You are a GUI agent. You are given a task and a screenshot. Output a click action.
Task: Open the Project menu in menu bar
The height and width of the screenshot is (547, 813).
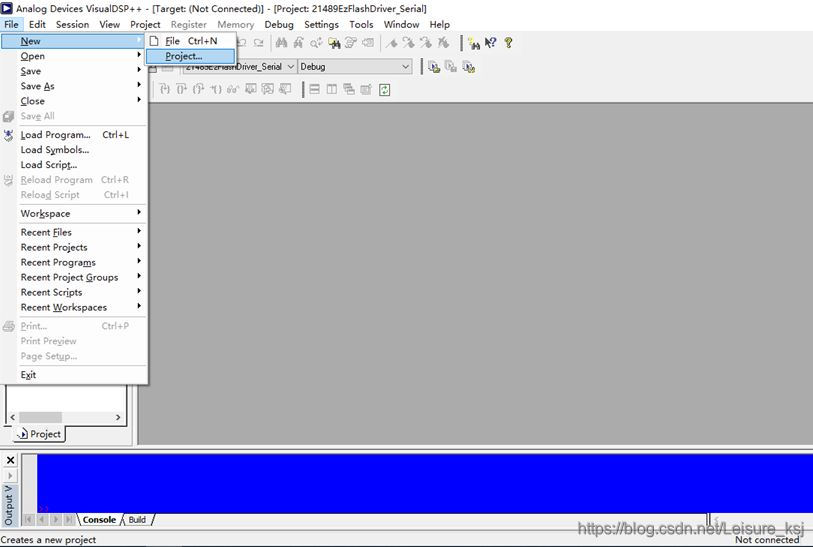pos(145,24)
